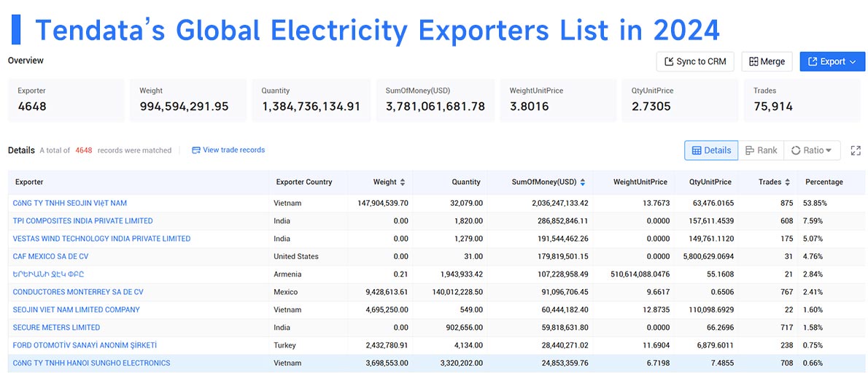Image resolution: width=868 pixels, height=373 pixels.
Task: Select the Quantity 1,384,736,134.91 overview card
Action: point(311,100)
